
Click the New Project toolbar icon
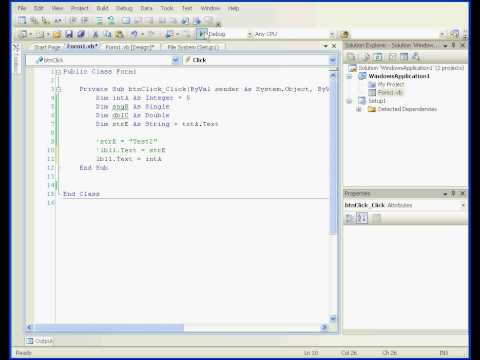point(23,34)
